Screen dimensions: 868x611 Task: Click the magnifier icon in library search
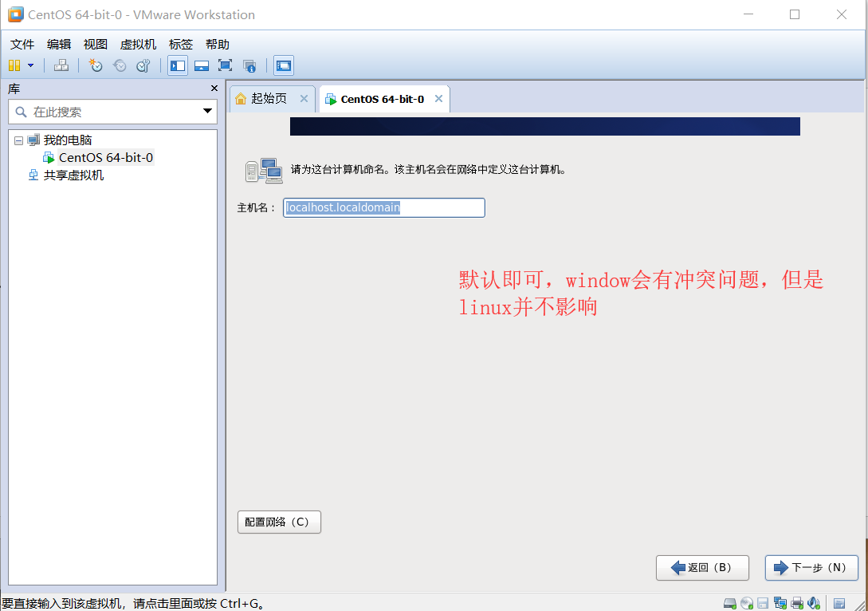pyautogui.click(x=21, y=112)
